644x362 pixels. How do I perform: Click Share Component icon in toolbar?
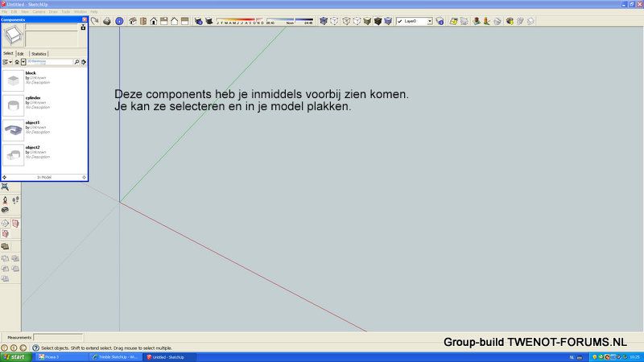530,21
